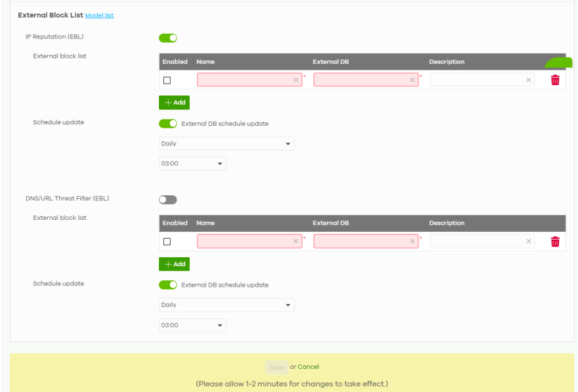Viewport: 578px width, 392px height.
Task: Open the 03:00 time dropdown under IP Reputation
Action: [x=193, y=164]
